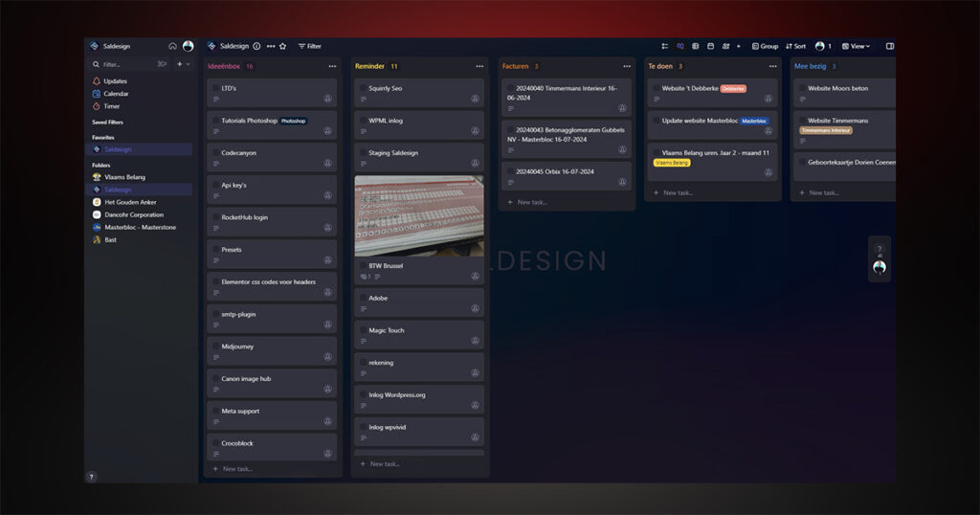Viewport: 980px width, 515px height.
Task: Click the Group button
Action: tap(765, 46)
